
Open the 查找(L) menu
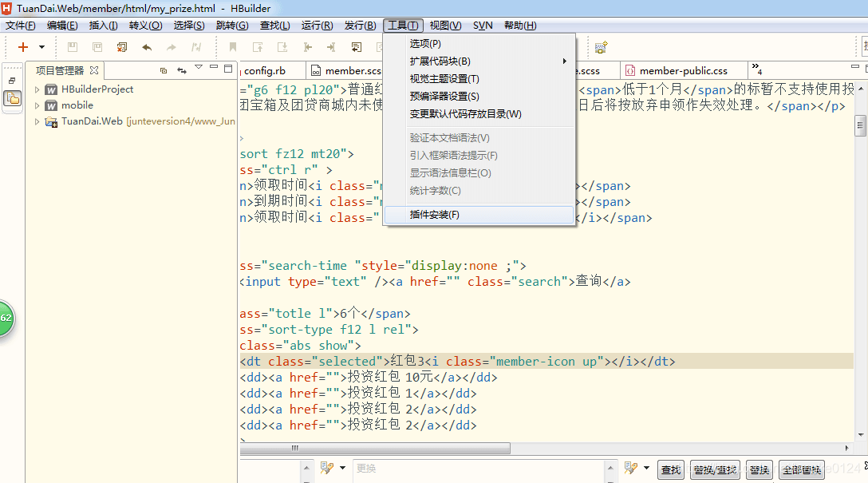[x=274, y=26]
